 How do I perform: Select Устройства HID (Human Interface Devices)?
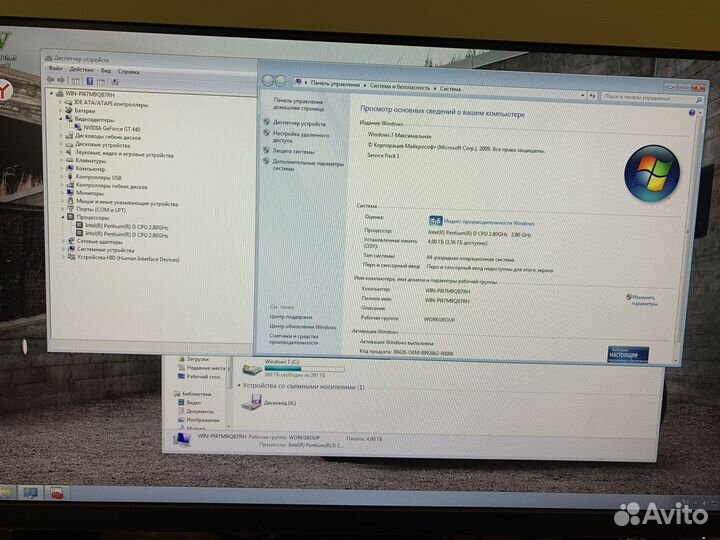[x=128, y=259]
